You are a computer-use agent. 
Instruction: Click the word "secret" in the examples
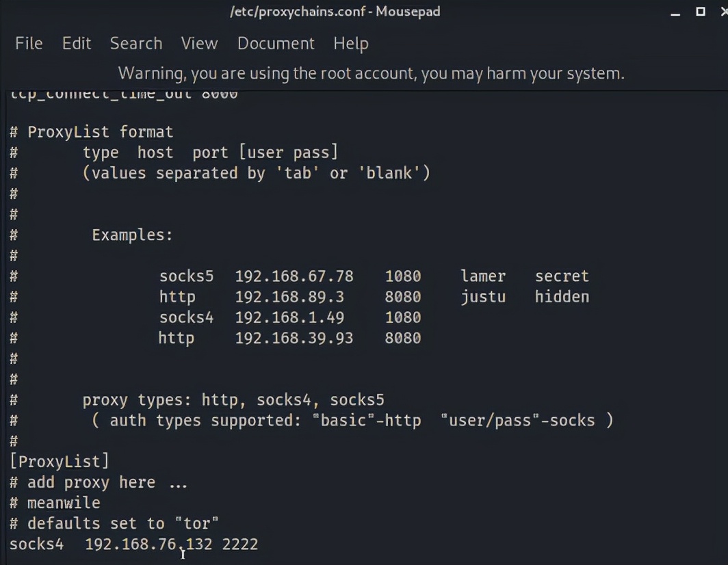(562, 276)
